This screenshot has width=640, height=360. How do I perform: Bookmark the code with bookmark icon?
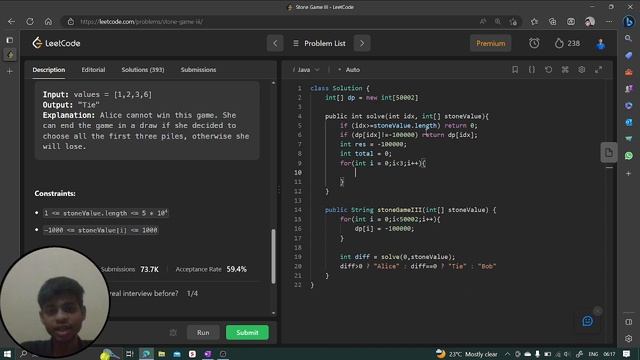(x=515, y=70)
